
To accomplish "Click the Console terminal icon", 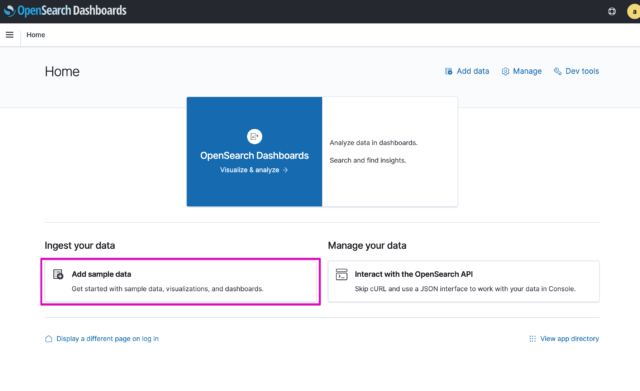I will pos(342,274).
